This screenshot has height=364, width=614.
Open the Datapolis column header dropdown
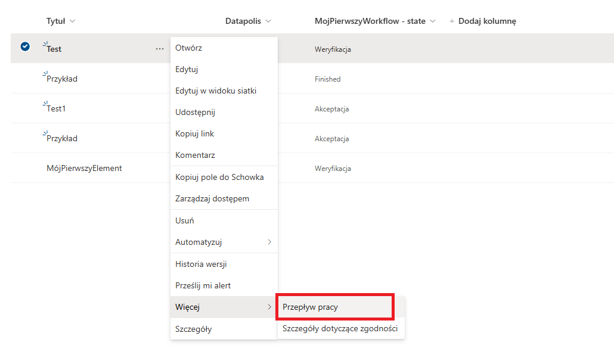pos(268,21)
